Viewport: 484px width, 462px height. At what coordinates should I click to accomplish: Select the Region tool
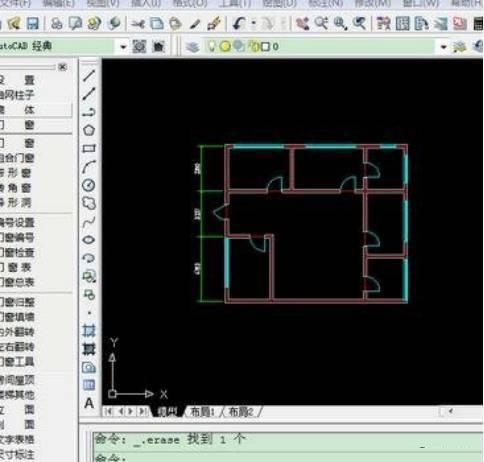89,367
